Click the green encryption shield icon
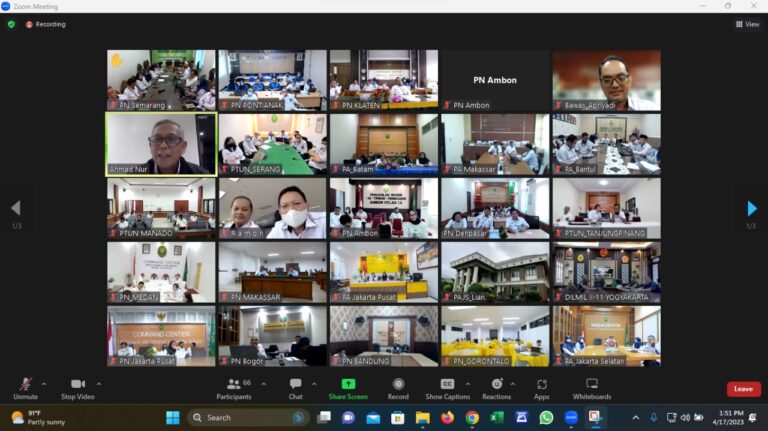768x431 pixels. click(x=11, y=24)
